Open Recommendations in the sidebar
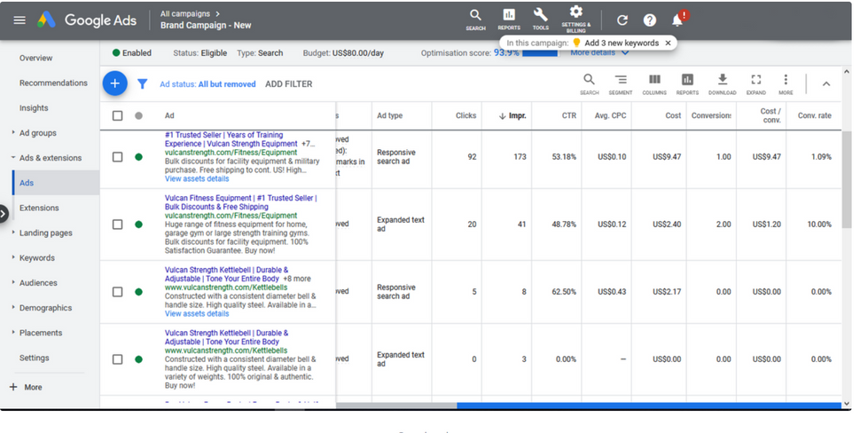The width and height of the screenshot is (868, 433). point(53,83)
